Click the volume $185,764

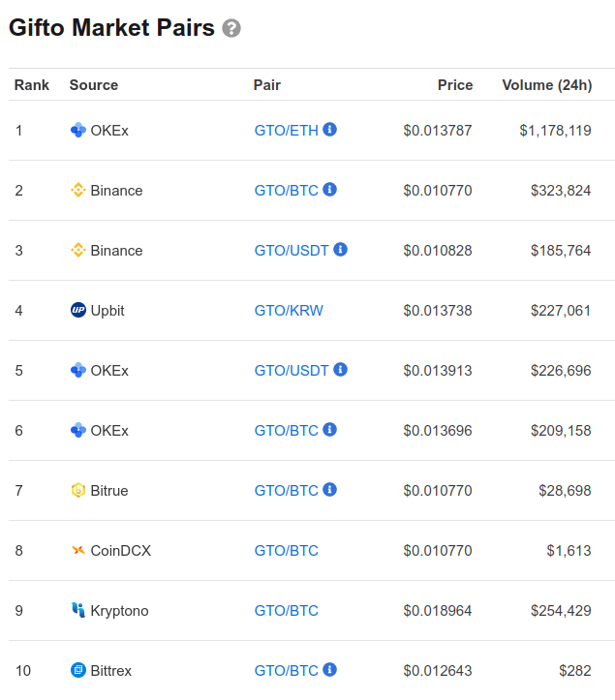(561, 251)
